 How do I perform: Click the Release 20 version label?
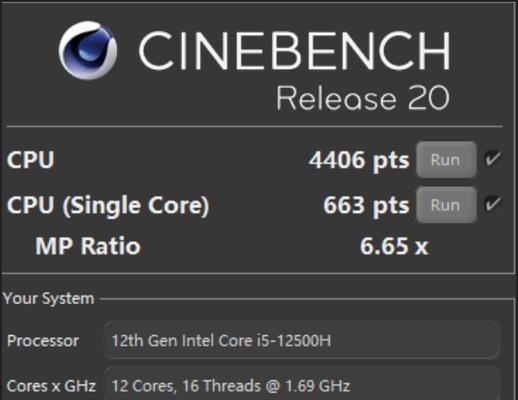click(x=363, y=98)
